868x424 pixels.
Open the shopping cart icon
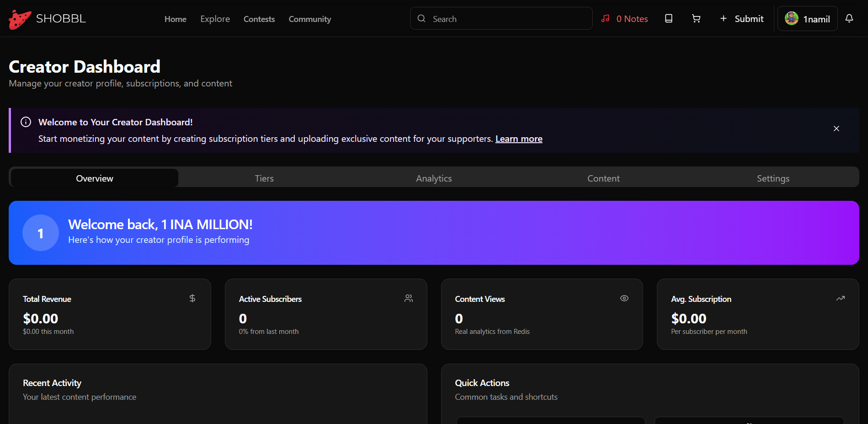[x=696, y=18]
